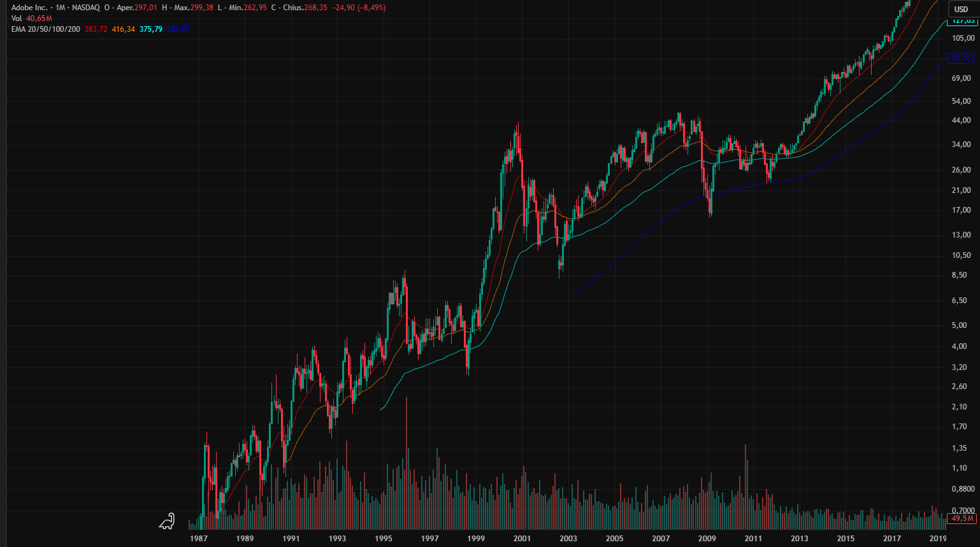Click the 2,60 price scale label

[x=959, y=387]
